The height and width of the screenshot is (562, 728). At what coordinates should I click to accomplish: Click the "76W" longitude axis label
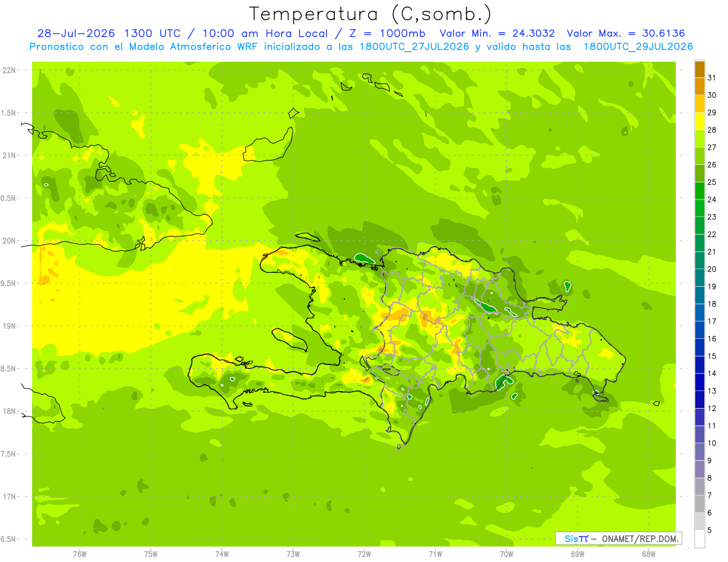pyautogui.click(x=79, y=554)
